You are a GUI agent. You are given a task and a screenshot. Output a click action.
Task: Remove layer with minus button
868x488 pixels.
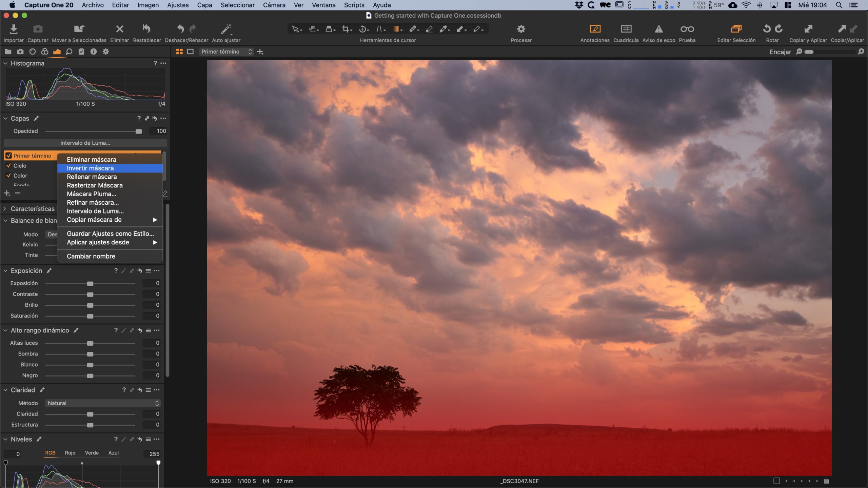pyautogui.click(x=18, y=193)
